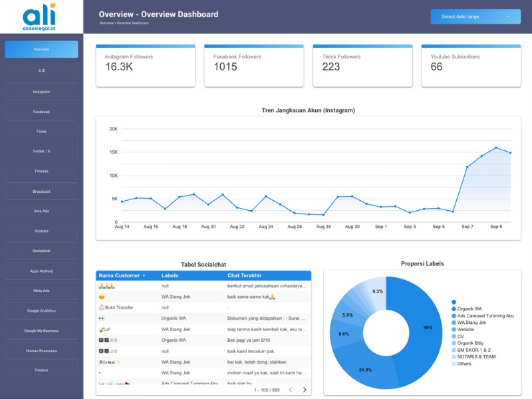The width and height of the screenshot is (532, 399).
Task: Click the Labels column header
Action: pos(170,275)
